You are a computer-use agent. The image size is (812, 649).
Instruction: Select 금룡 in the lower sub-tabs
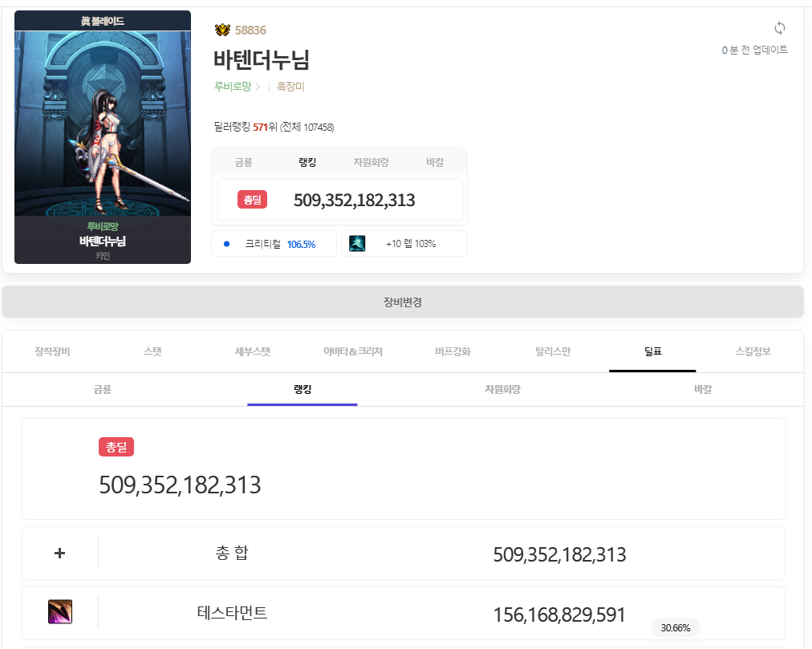[102, 389]
